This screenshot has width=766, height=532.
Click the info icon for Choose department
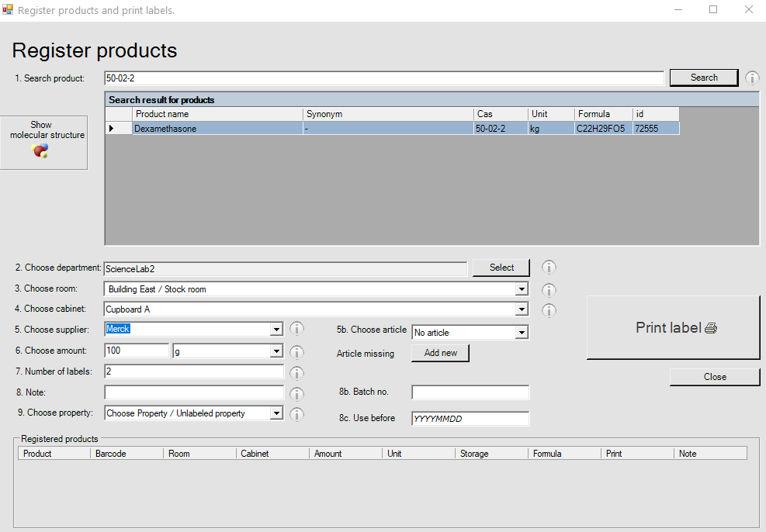[549, 267]
